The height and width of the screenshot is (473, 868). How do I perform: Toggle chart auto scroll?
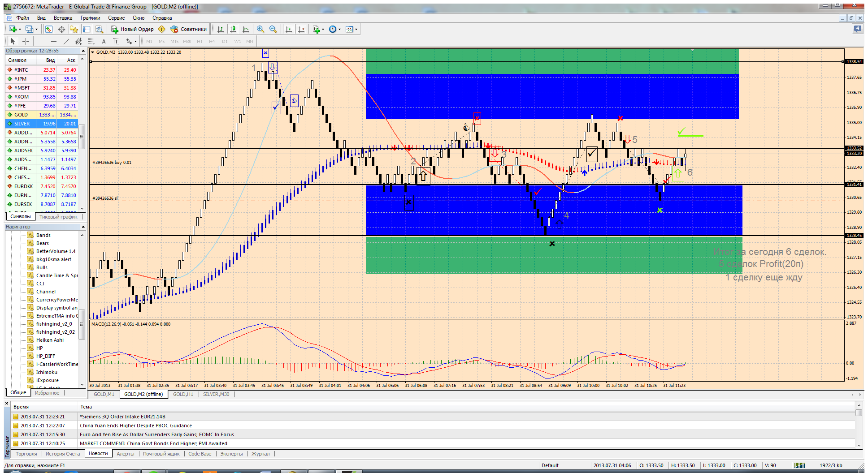coord(289,29)
